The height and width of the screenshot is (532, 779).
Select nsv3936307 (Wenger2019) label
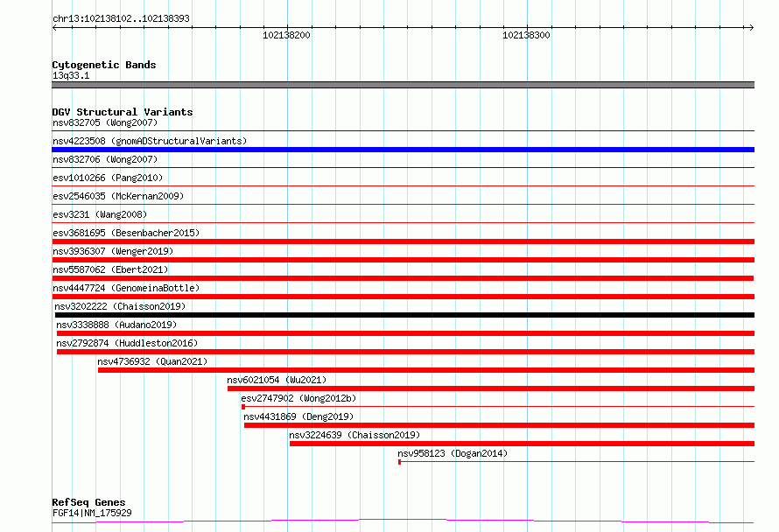click(x=113, y=251)
